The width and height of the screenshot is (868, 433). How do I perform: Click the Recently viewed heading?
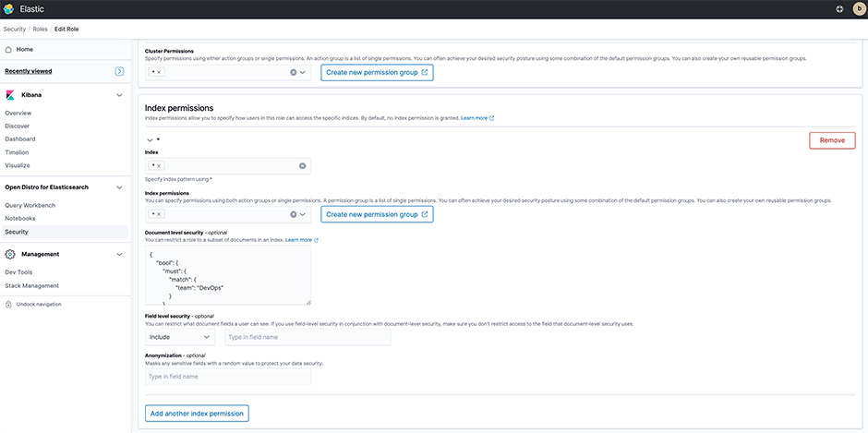click(29, 71)
